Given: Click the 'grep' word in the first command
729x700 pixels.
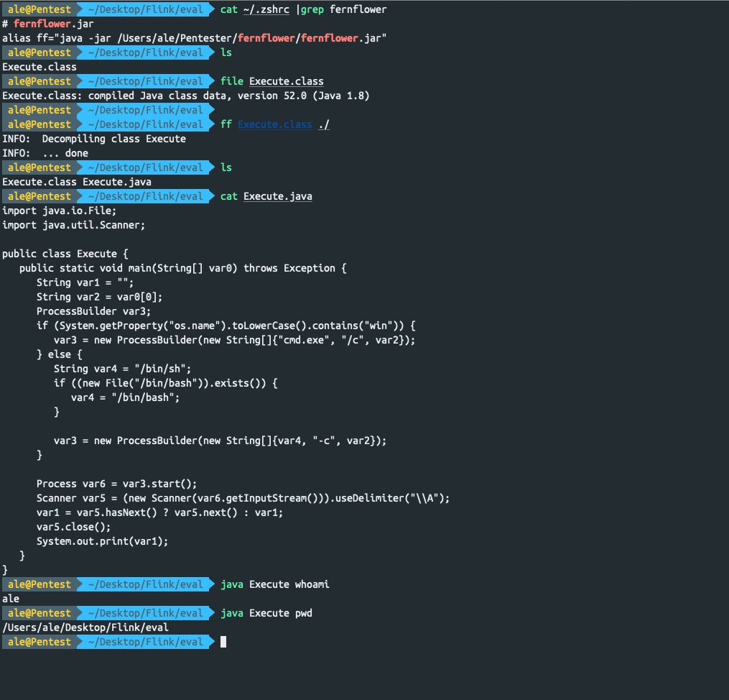Looking at the screenshot, I should click(x=312, y=10).
